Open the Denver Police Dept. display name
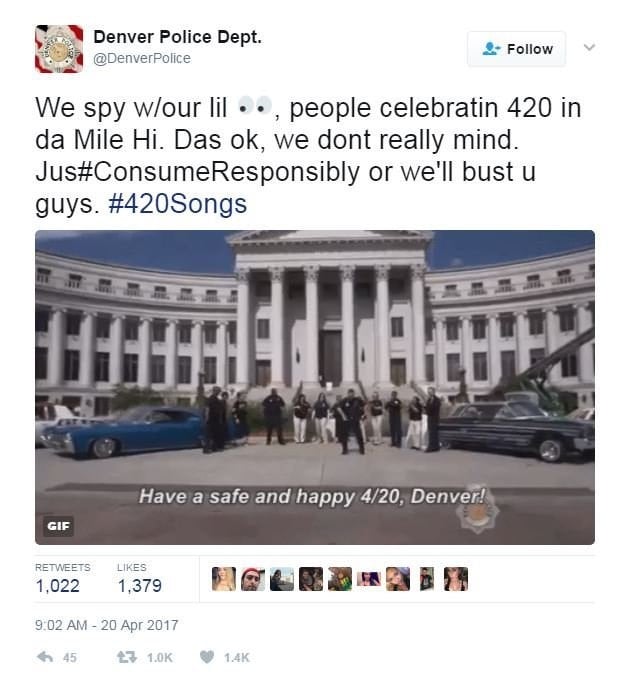Image resolution: width=631 pixels, height=679 pixels. pyautogui.click(x=178, y=37)
